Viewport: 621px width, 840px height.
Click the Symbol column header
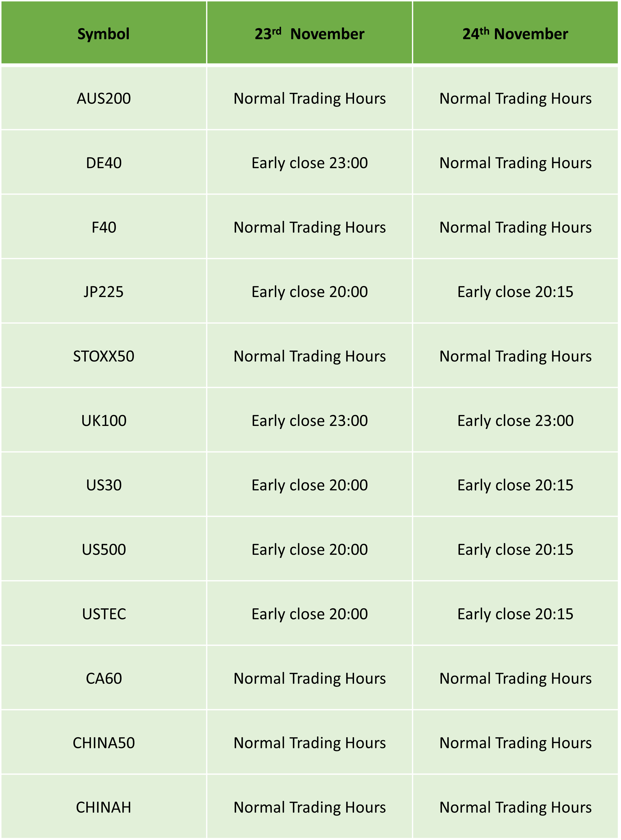(x=104, y=33)
